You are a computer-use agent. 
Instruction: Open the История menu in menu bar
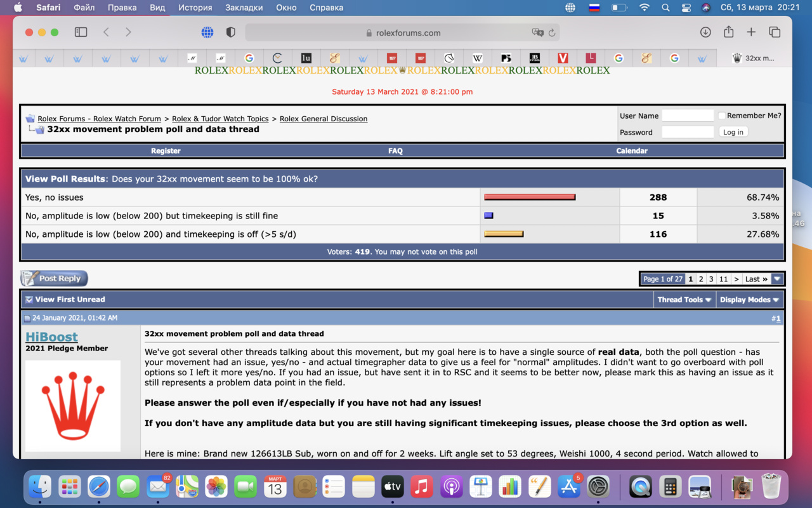195,8
